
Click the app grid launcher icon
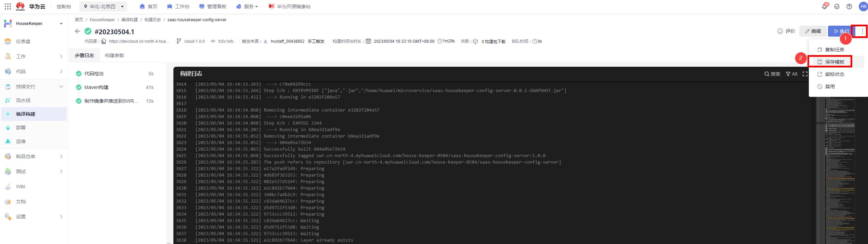[x=8, y=7]
